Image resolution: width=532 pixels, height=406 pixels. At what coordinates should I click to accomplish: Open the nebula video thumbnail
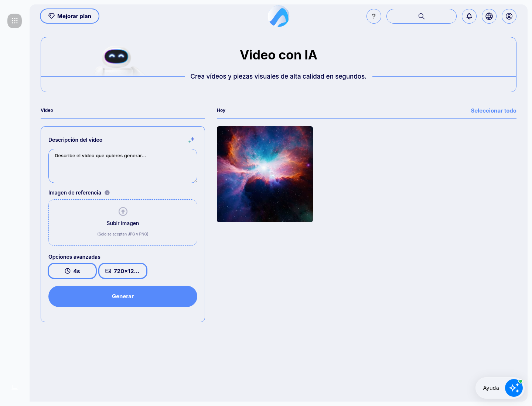(265, 174)
